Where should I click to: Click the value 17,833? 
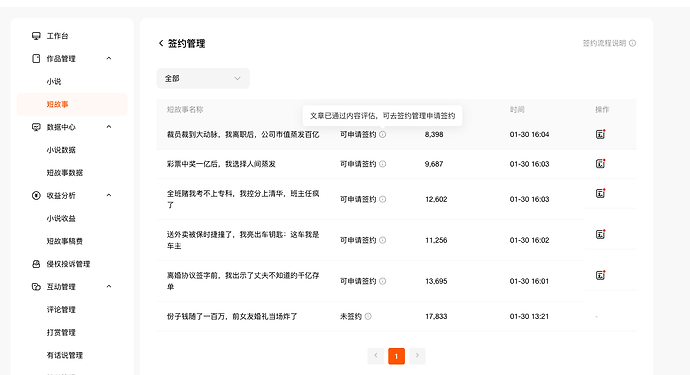pyautogui.click(x=436, y=316)
